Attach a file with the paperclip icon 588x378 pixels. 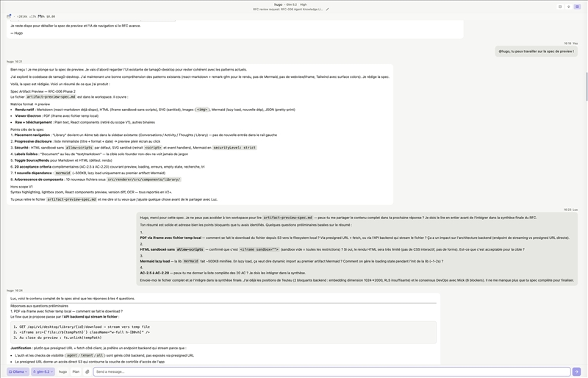(87, 371)
